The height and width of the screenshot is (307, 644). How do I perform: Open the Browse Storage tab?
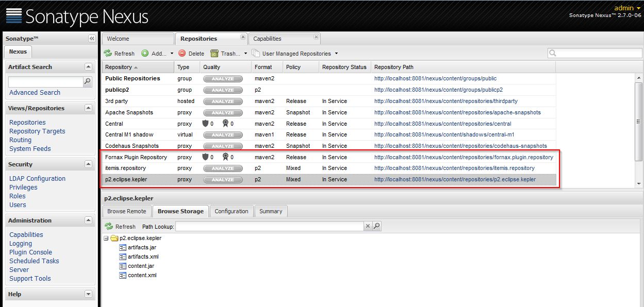[x=180, y=211]
